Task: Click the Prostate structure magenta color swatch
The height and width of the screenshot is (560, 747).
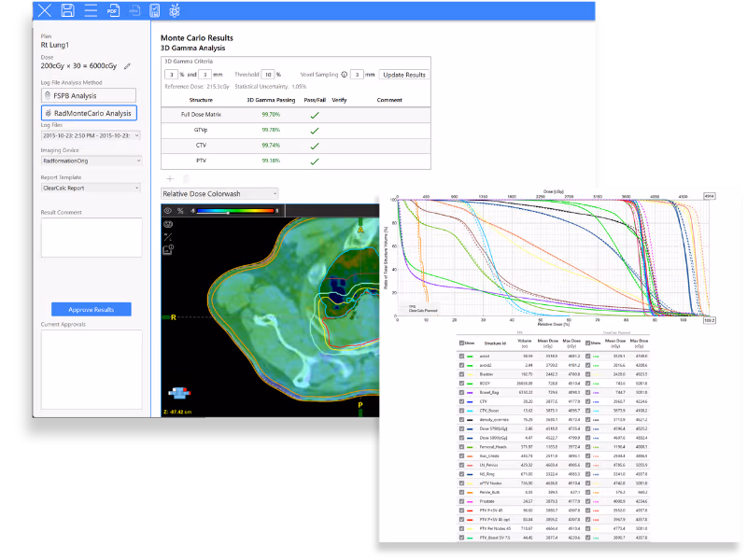Action: [x=470, y=501]
